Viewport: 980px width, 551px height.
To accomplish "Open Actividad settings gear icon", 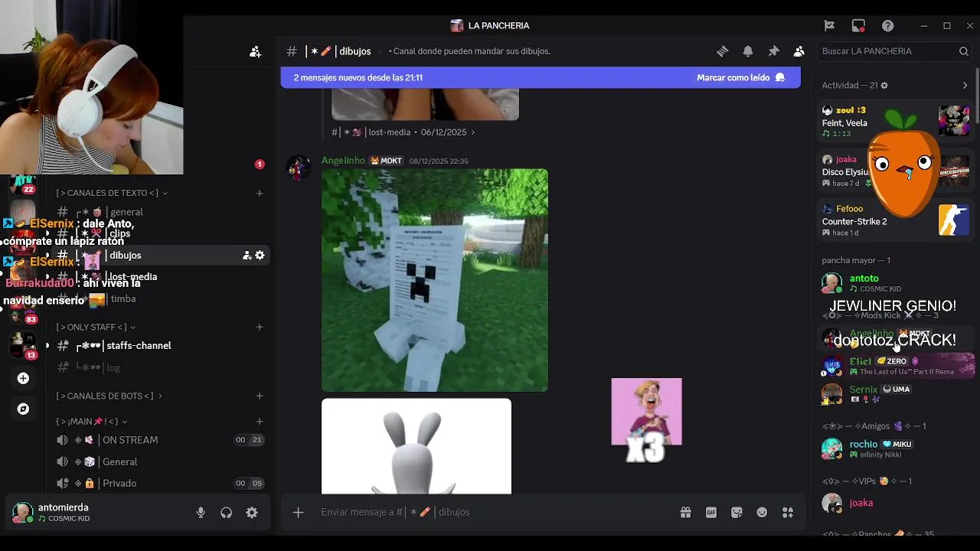I will click(x=884, y=86).
